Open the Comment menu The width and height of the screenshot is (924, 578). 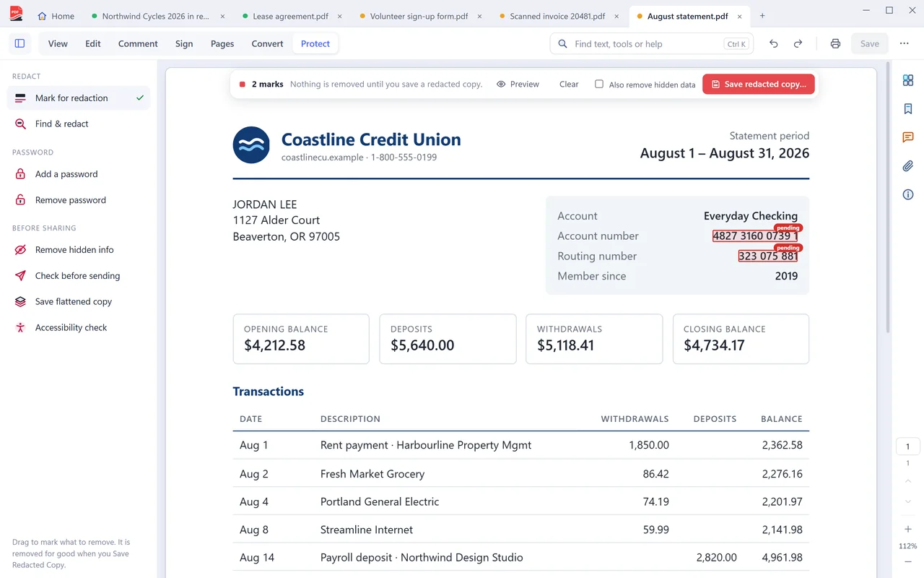coord(138,43)
